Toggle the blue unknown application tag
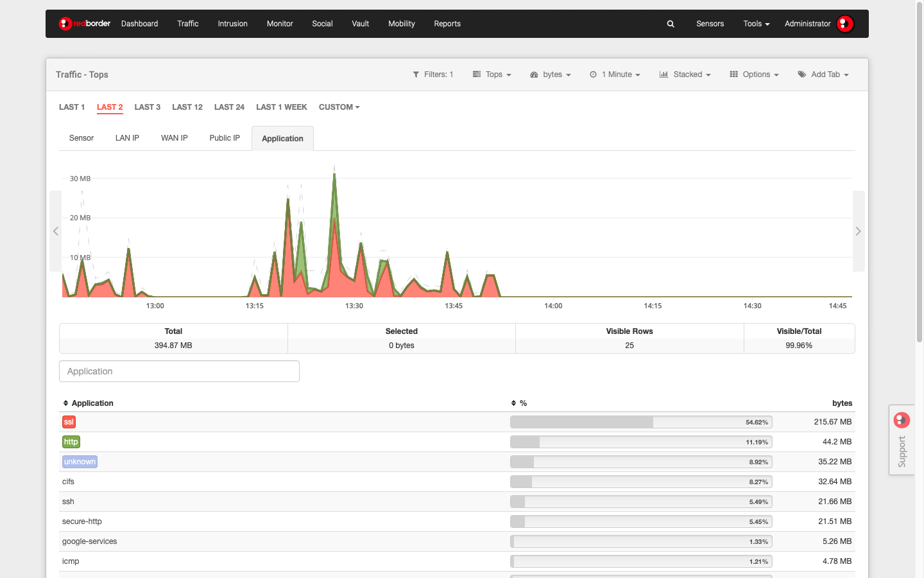 (80, 462)
